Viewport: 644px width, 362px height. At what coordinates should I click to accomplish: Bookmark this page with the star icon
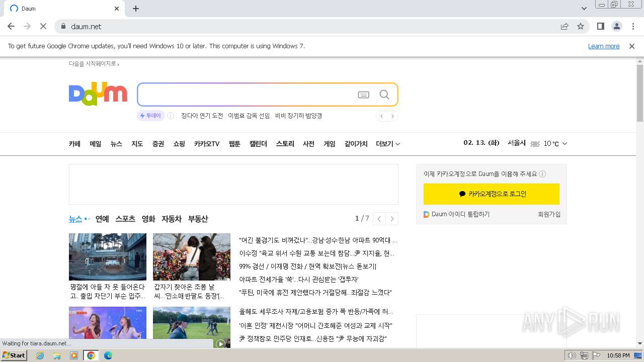(581, 26)
